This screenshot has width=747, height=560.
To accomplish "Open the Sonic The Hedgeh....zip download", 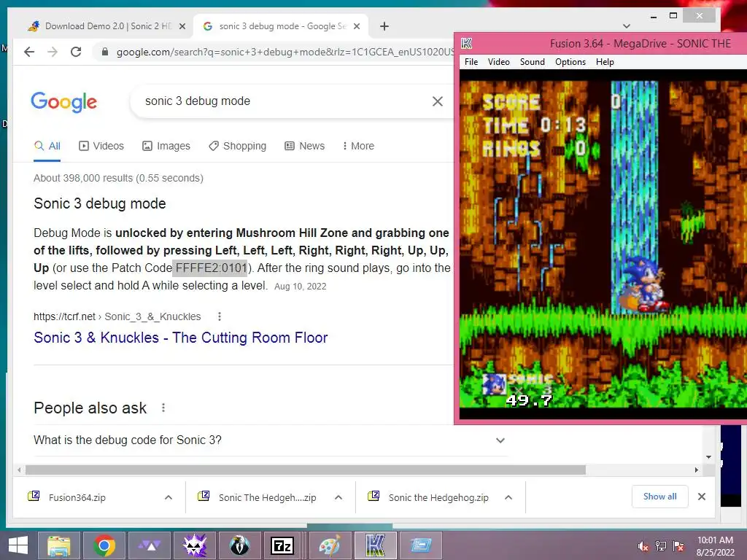I will (x=267, y=497).
